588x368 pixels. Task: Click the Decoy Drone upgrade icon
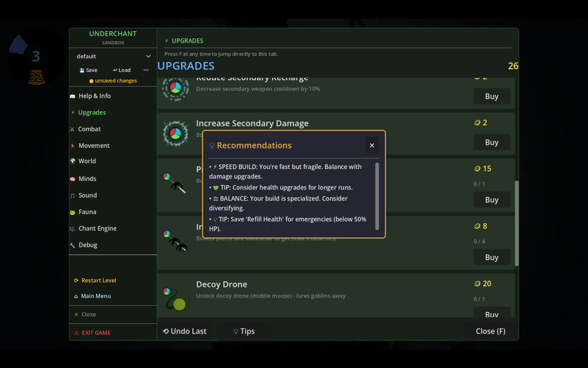175,299
